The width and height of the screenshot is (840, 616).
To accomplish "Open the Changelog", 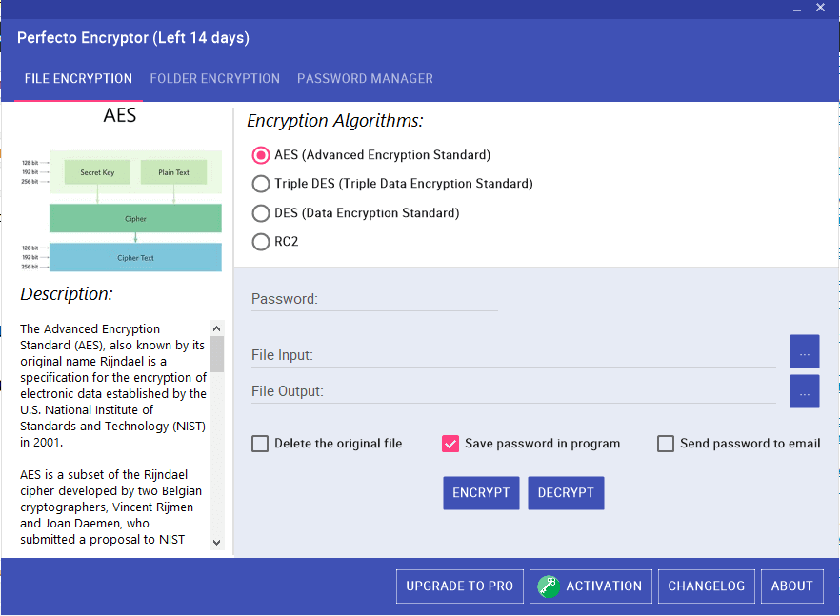I will pos(706,586).
